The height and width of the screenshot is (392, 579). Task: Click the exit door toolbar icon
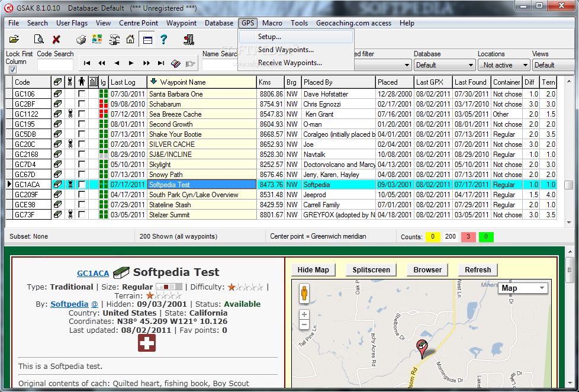(x=189, y=39)
